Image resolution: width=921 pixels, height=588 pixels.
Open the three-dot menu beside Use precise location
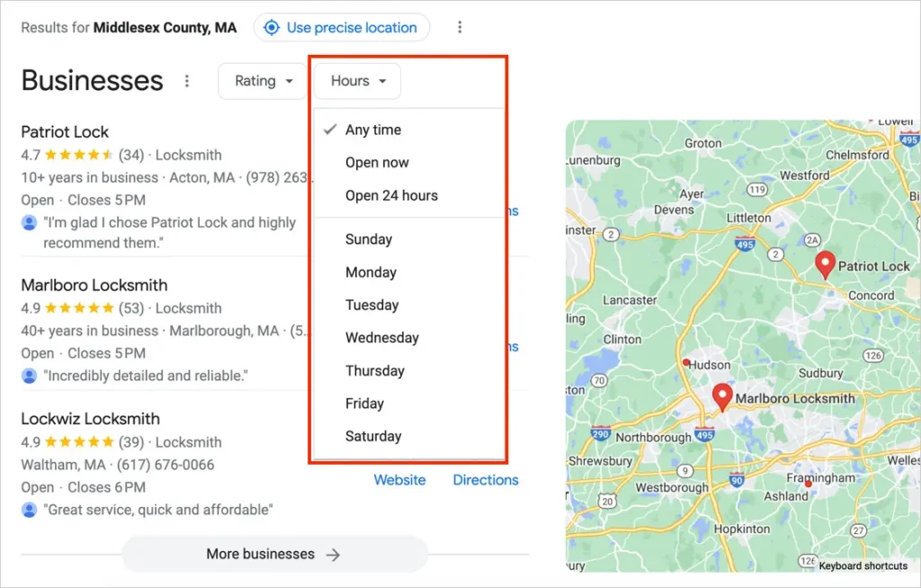click(460, 27)
